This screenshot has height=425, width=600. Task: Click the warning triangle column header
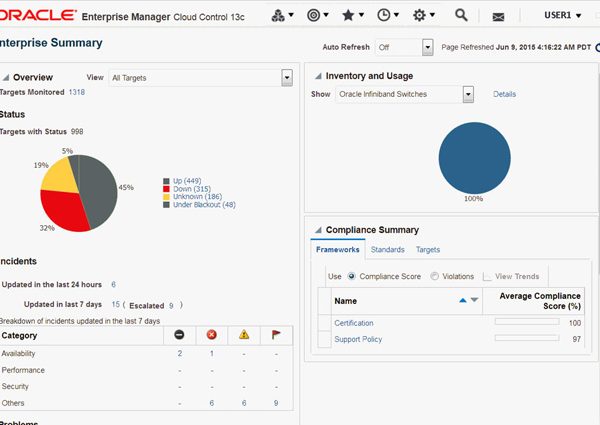[x=244, y=335]
